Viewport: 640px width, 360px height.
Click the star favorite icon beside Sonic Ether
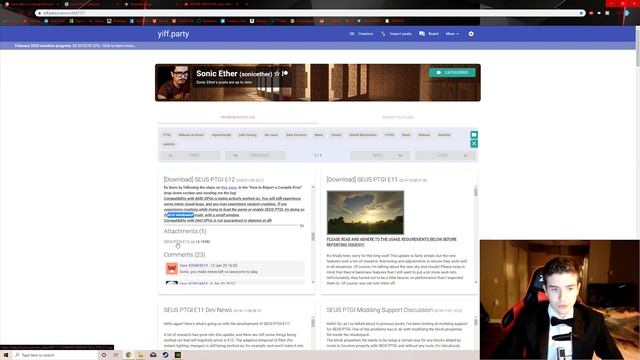(277, 73)
